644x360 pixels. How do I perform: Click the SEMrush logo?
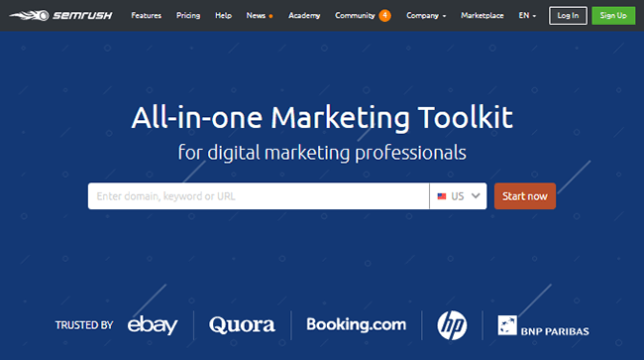tap(60, 16)
